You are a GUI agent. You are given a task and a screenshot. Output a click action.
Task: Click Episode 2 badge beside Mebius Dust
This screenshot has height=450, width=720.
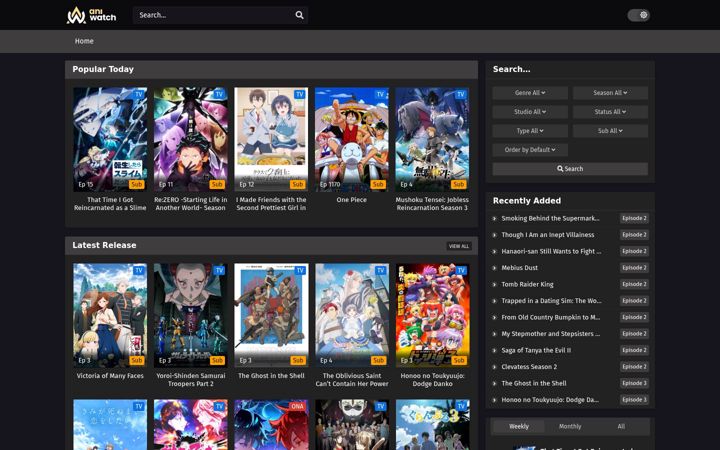click(634, 268)
